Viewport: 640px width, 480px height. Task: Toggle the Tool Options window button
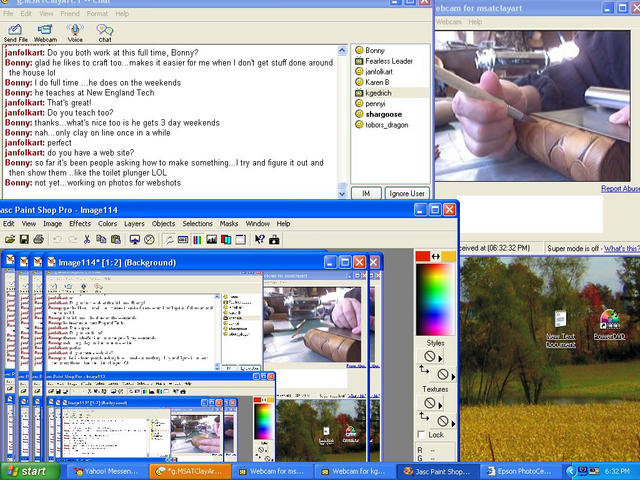click(183, 240)
